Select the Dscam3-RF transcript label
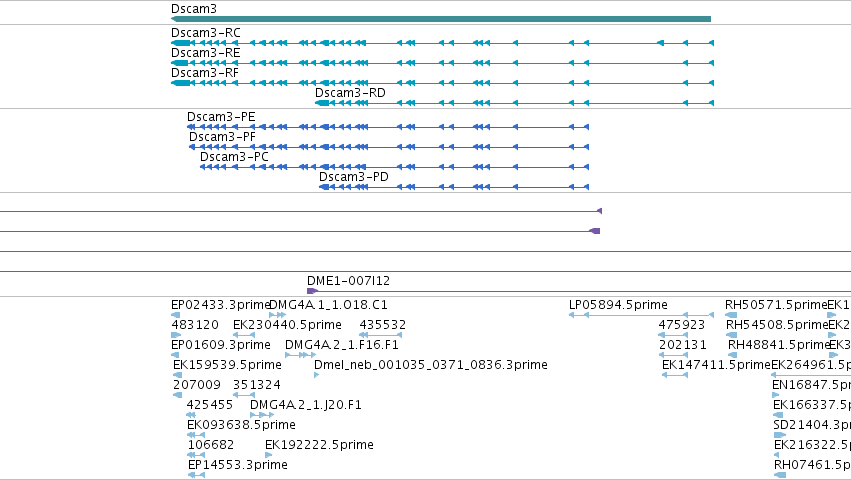This screenshot has height=480, width=851. pos(205,73)
